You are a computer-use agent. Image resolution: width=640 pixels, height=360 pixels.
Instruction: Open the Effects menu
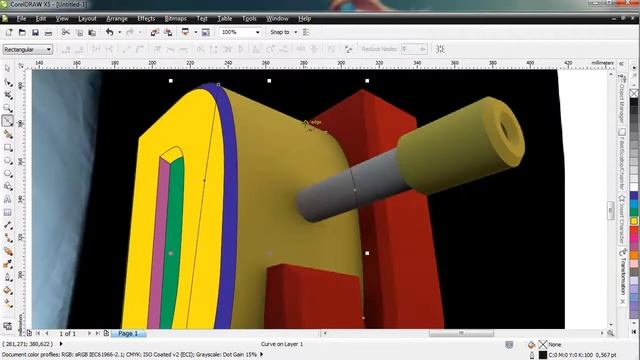(x=146, y=19)
